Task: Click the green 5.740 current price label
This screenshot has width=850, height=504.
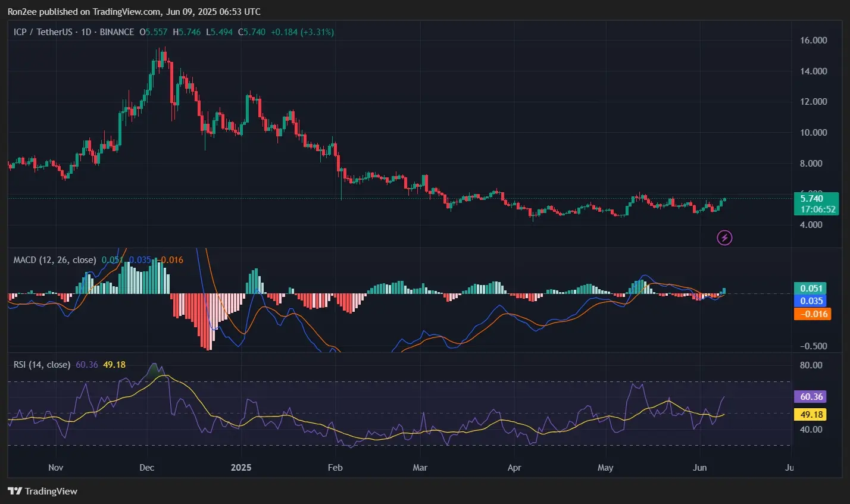Action: (x=811, y=199)
